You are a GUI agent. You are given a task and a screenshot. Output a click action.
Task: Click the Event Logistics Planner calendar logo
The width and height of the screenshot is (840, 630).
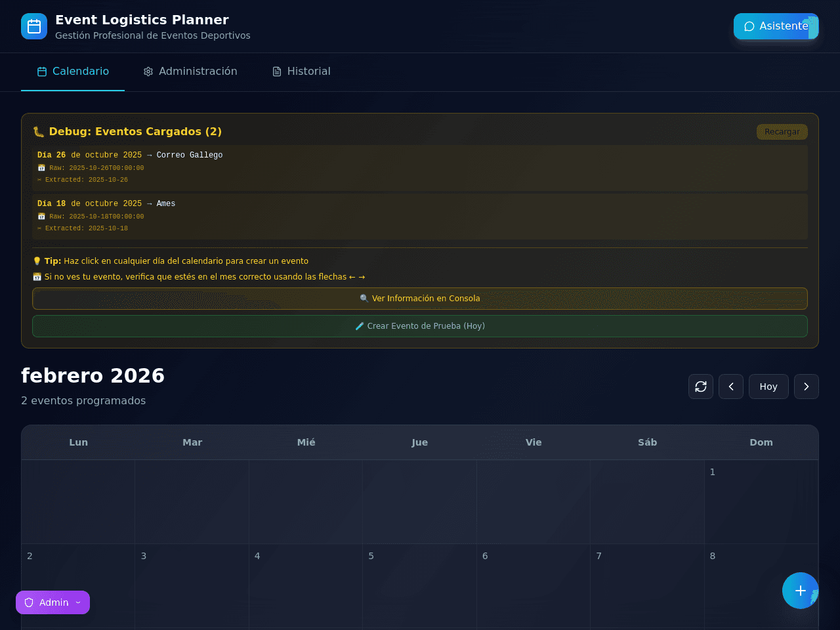[x=34, y=26]
